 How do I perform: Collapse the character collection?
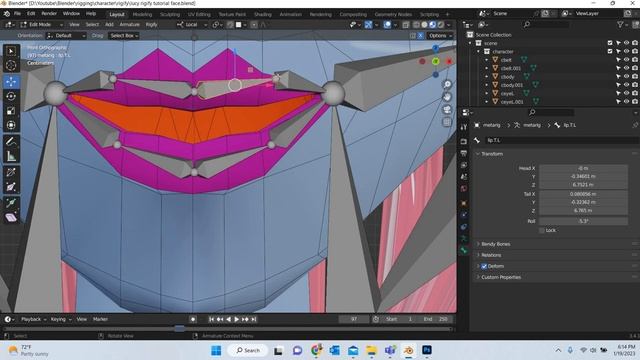click(x=478, y=52)
